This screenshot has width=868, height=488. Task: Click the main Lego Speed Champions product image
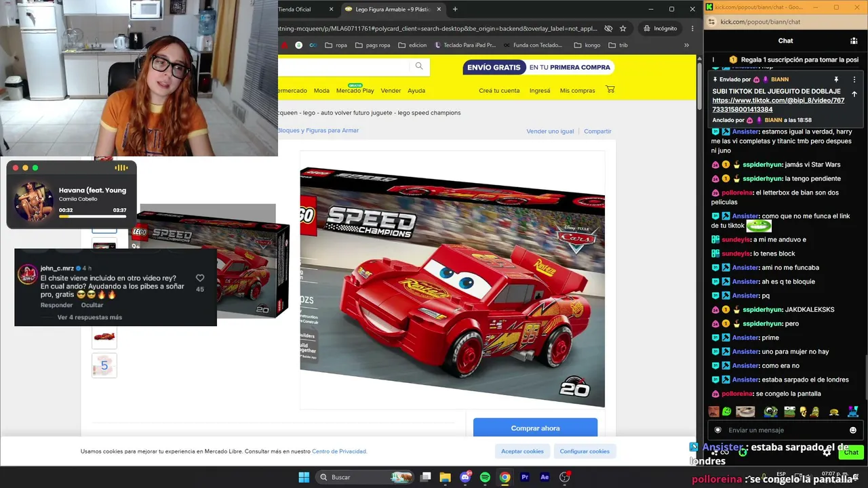(x=452, y=287)
